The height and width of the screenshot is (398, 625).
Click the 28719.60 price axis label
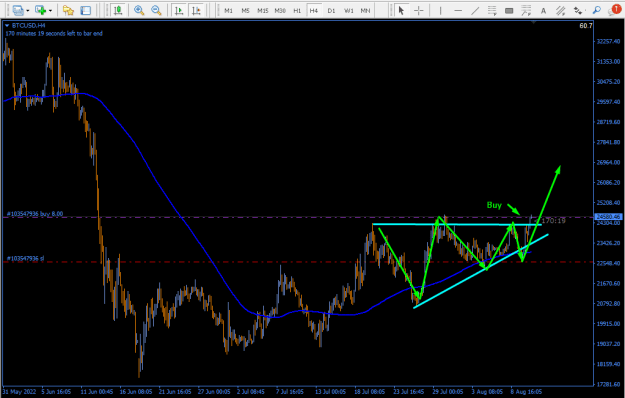coord(608,122)
